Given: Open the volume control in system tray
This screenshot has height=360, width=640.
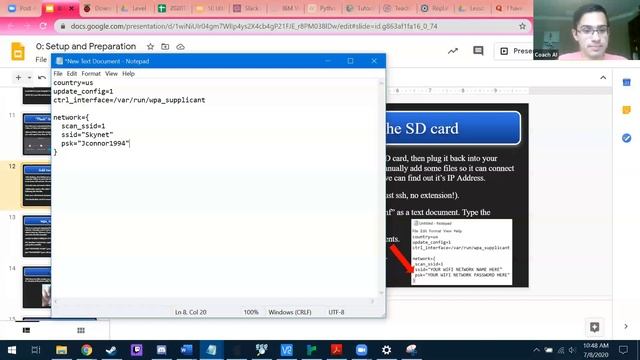Looking at the screenshot, I should tap(572, 350).
